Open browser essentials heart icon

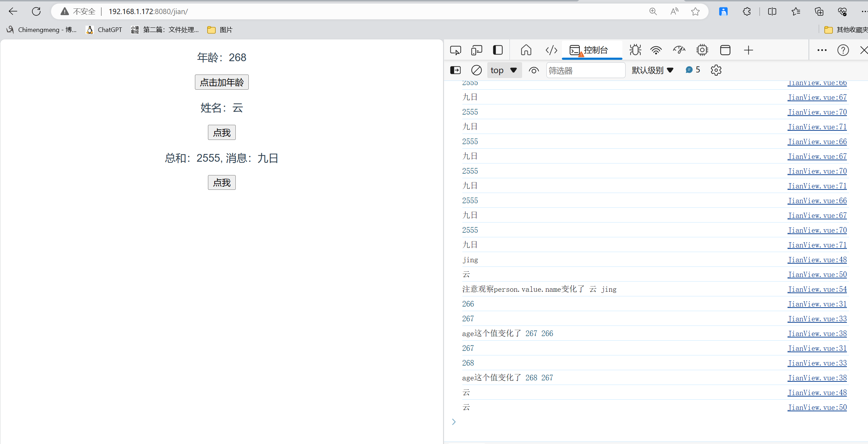point(842,11)
